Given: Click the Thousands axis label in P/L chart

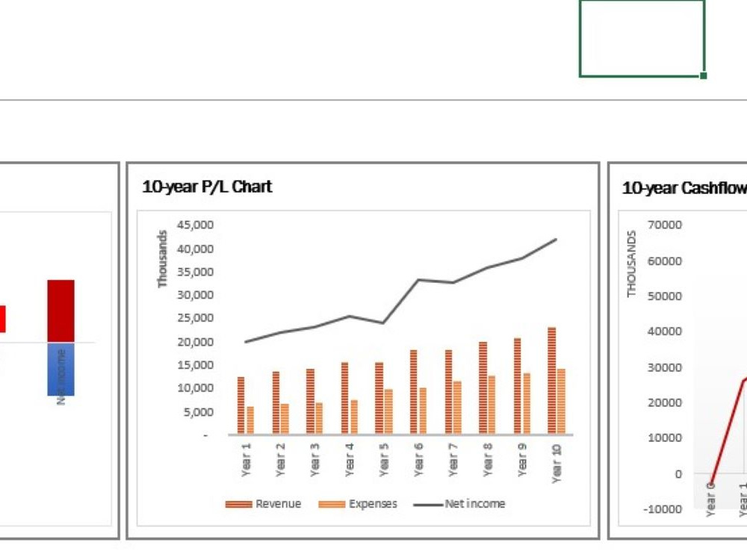Looking at the screenshot, I should 162,259.
